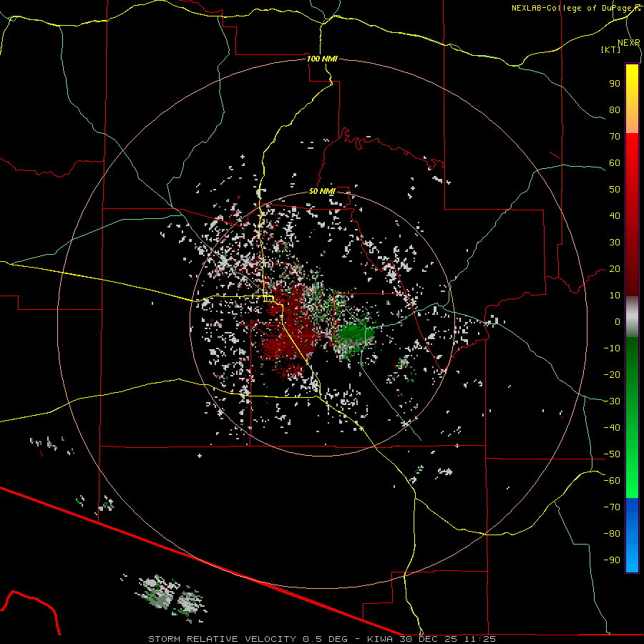Screen dimensions: 644x644
Task: Click the positive 20 knot scale label
Action: (615, 269)
